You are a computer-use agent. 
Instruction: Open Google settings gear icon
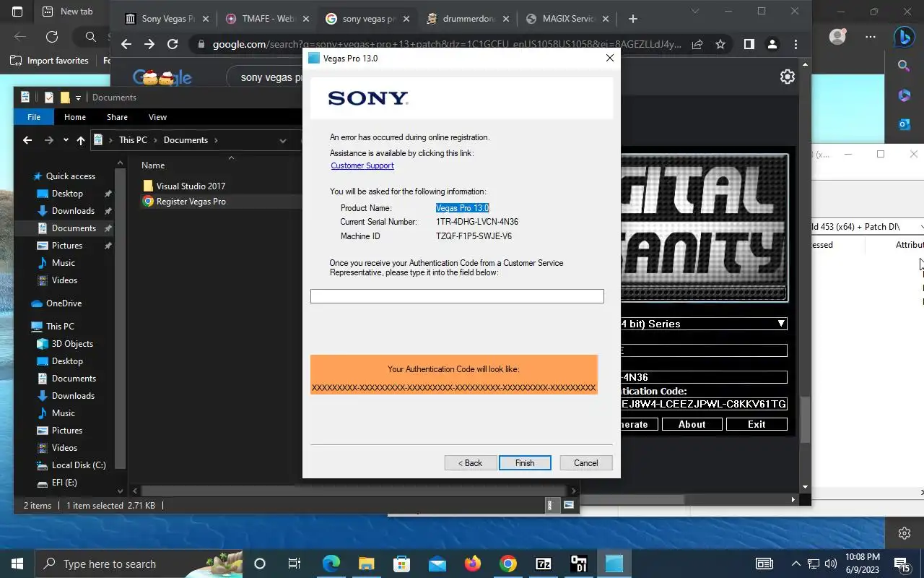click(788, 77)
